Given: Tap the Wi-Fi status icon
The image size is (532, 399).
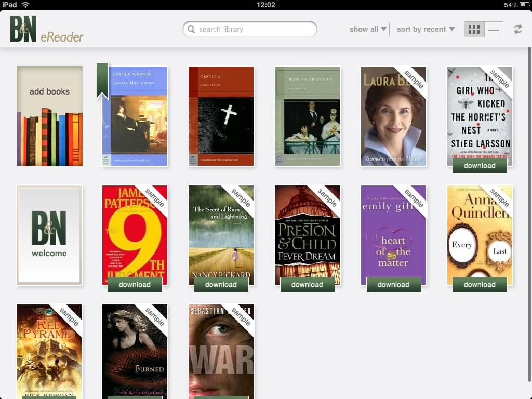Looking at the screenshot, I should (25, 5).
